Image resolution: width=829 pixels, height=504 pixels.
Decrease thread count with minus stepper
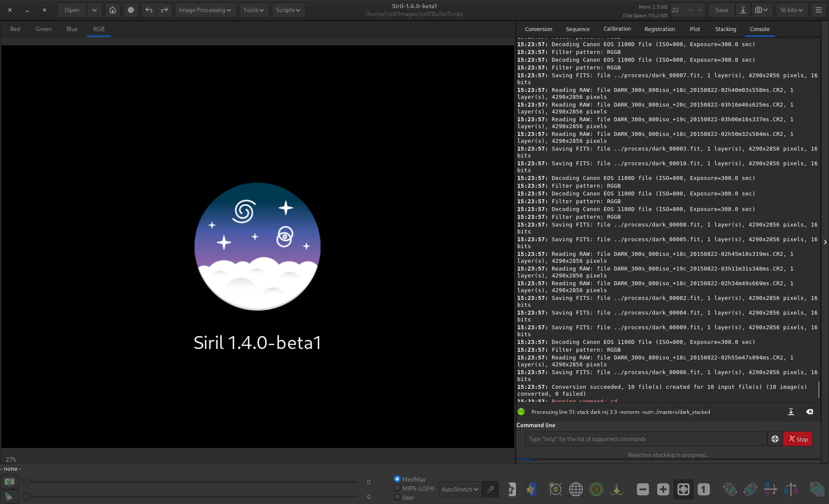(x=690, y=10)
